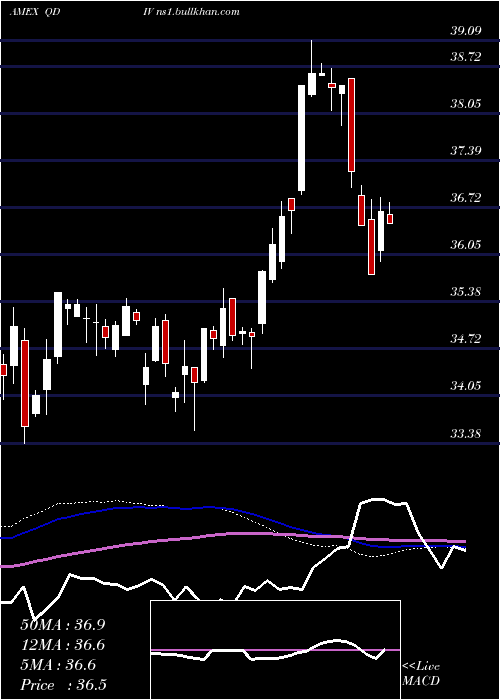Click the 12MA : 36.6 readout
Image resolution: width=500 pixels, height=700 pixels.
(x=63, y=645)
